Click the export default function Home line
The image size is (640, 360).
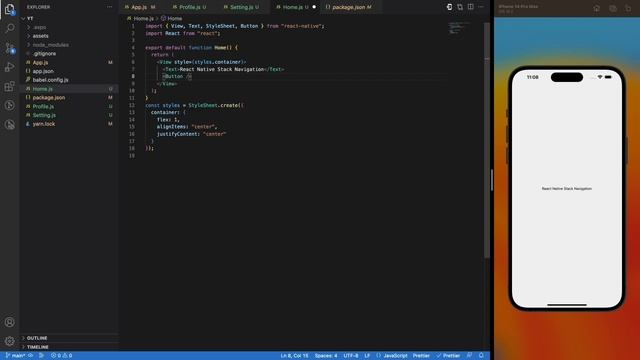pos(191,47)
